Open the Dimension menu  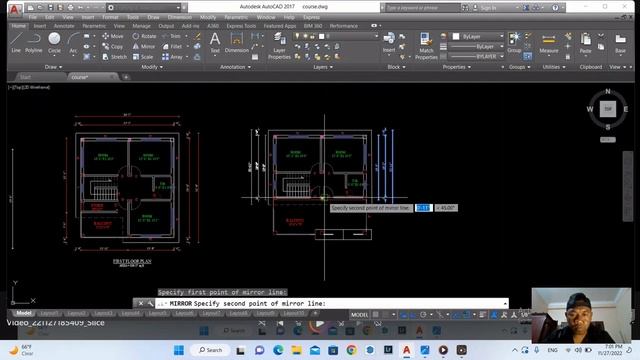pyautogui.click(x=180, y=17)
